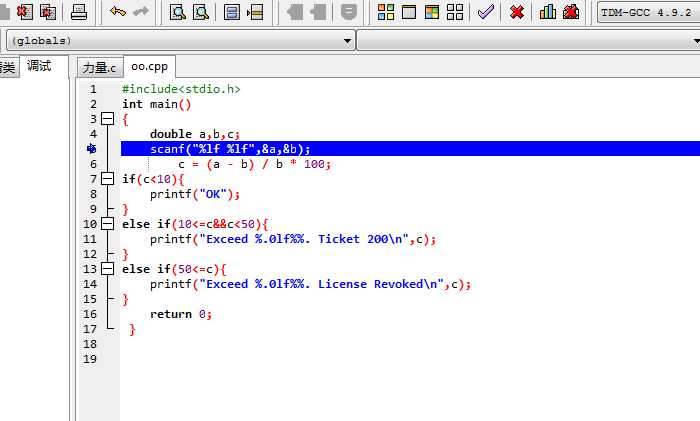Click the 'if(c<10){' statement
The width and height of the screenshot is (700, 421).
click(153, 179)
